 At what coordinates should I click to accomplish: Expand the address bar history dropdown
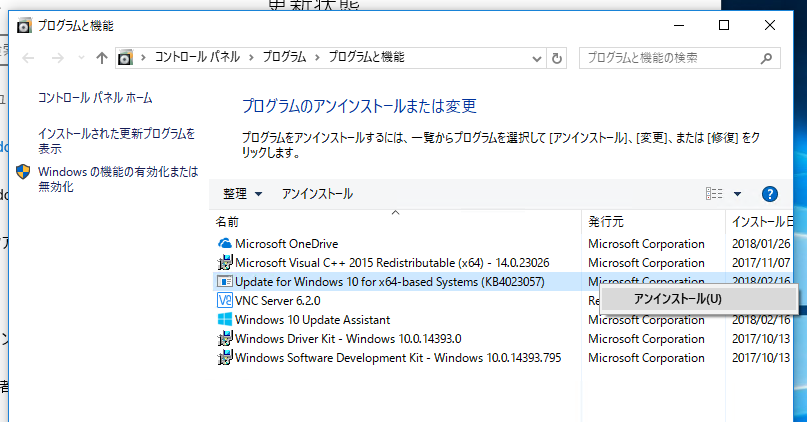(x=537, y=58)
